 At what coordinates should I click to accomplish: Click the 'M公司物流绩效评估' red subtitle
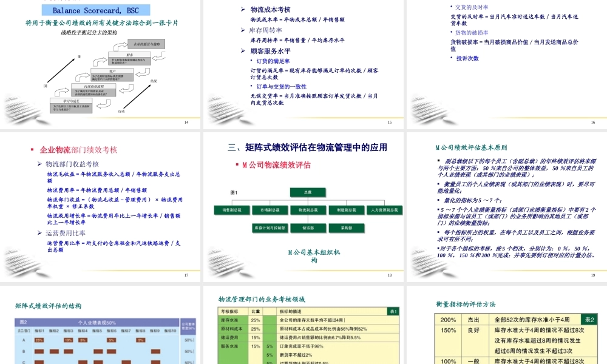tap(276, 165)
